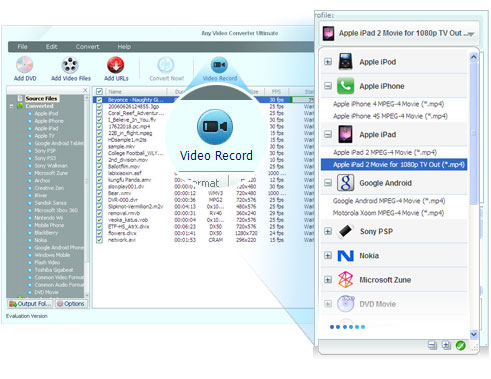Image resolution: width=491 pixels, height=379 pixels.
Task: Collapse the Converted tree node
Action: pos(12,106)
